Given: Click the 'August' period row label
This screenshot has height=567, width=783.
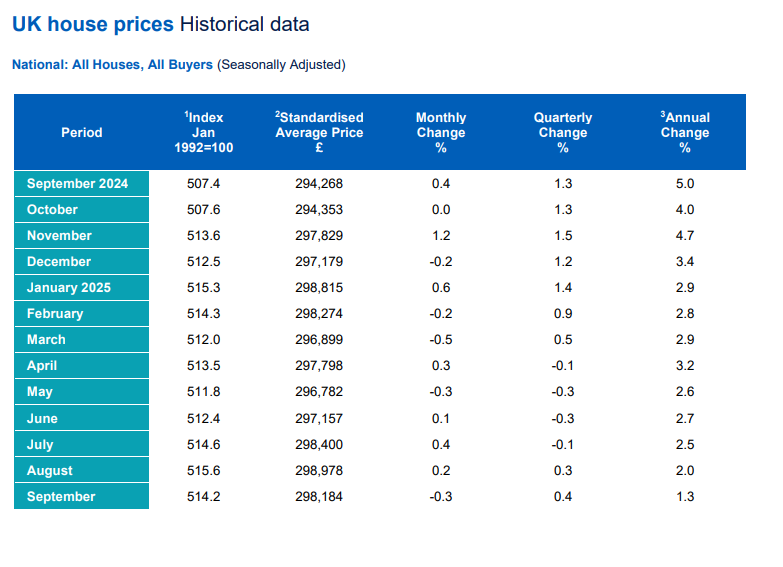Looking at the screenshot, I should click(x=48, y=471).
